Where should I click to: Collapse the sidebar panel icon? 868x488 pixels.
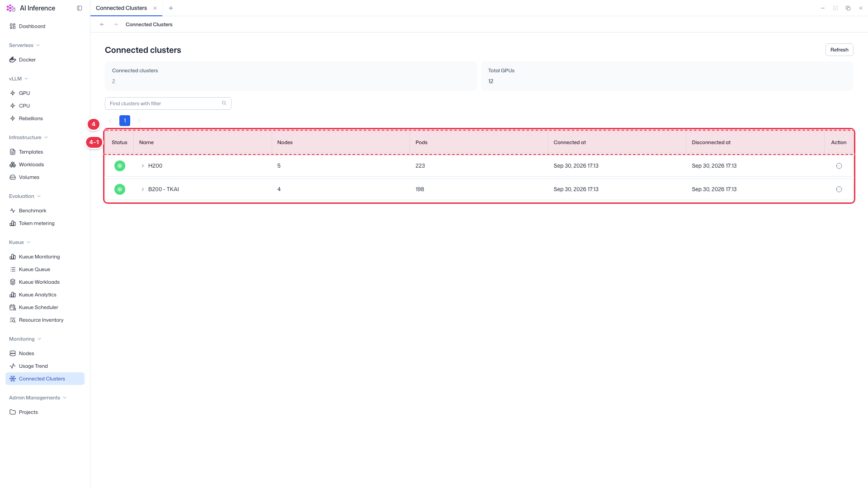[x=80, y=8]
